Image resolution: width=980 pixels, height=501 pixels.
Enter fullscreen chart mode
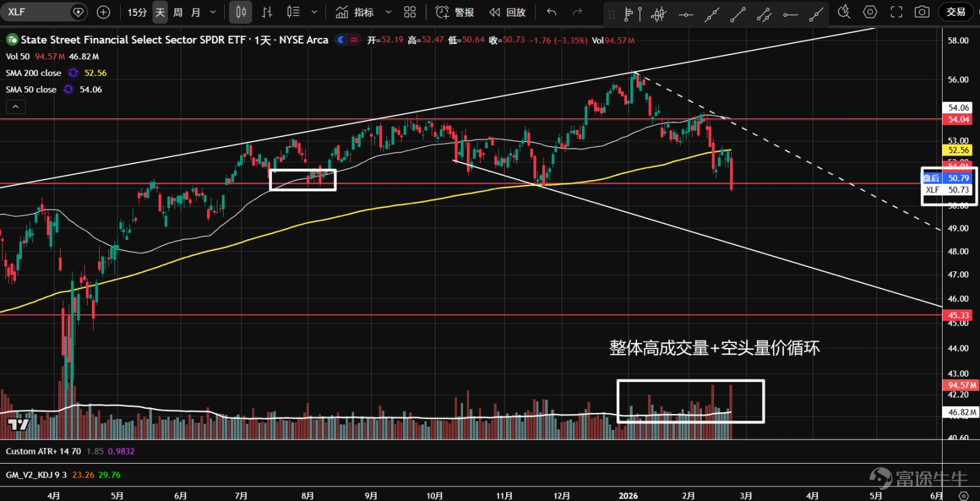coord(896,12)
